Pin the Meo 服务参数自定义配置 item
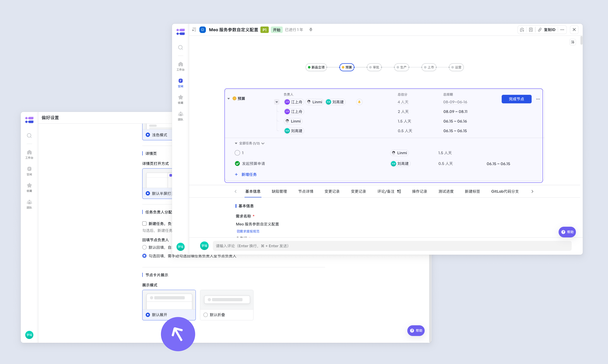 click(x=311, y=30)
